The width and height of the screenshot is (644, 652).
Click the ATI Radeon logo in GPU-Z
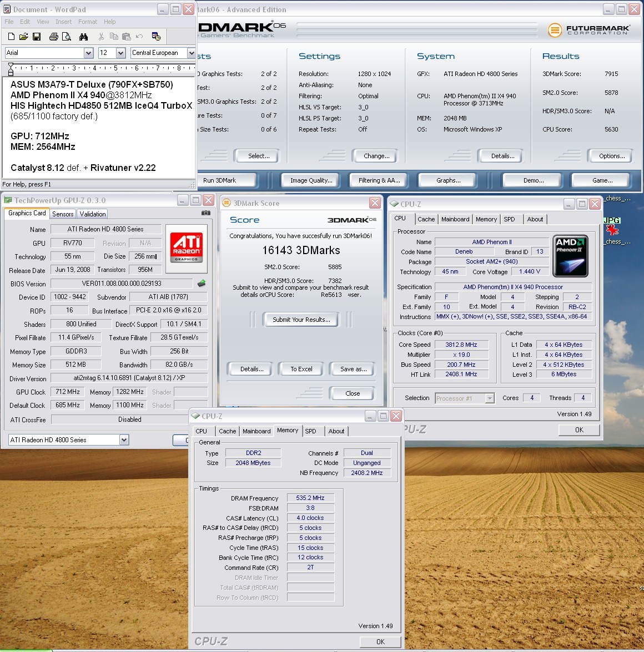tap(187, 244)
